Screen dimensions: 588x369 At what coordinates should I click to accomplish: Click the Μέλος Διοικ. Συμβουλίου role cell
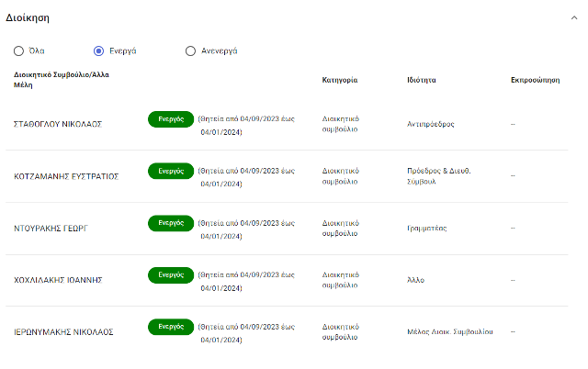pyautogui.click(x=450, y=332)
